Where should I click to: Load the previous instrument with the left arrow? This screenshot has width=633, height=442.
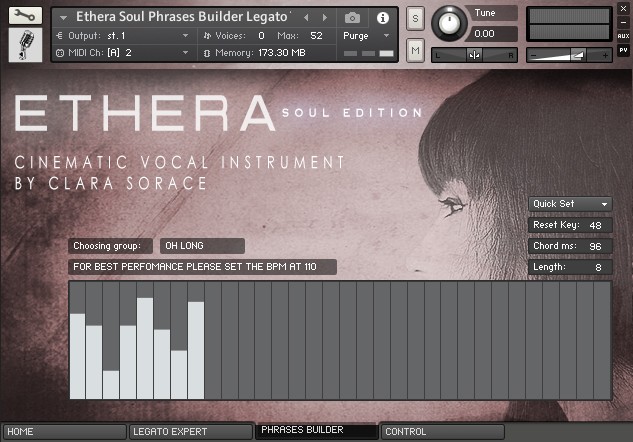point(306,17)
